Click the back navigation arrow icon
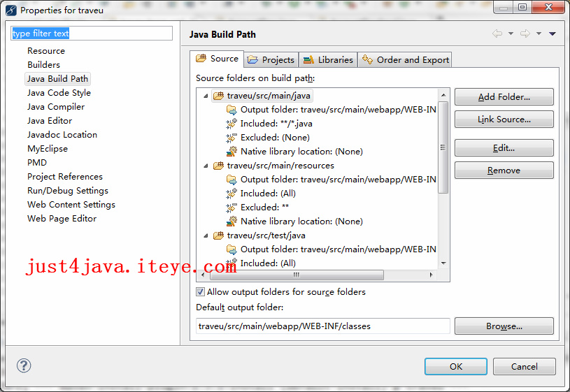This screenshot has width=570, height=392. click(x=497, y=34)
